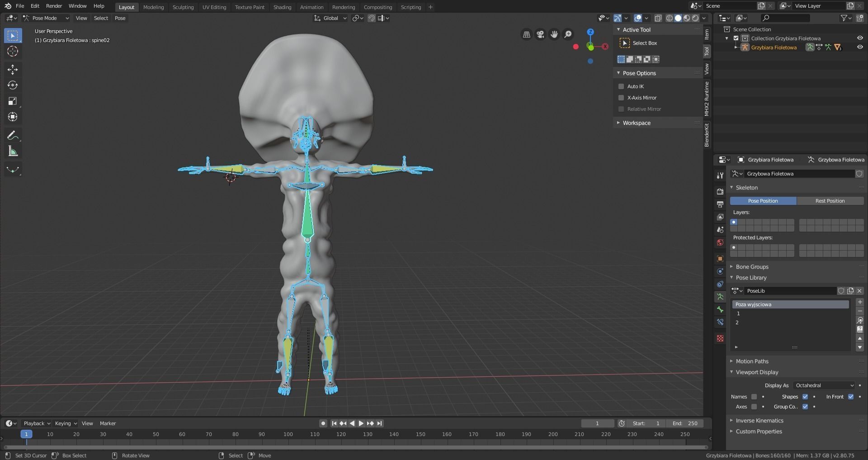Activate the Select Box tool in toolbar
The width and height of the screenshot is (868, 460).
click(x=13, y=35)
